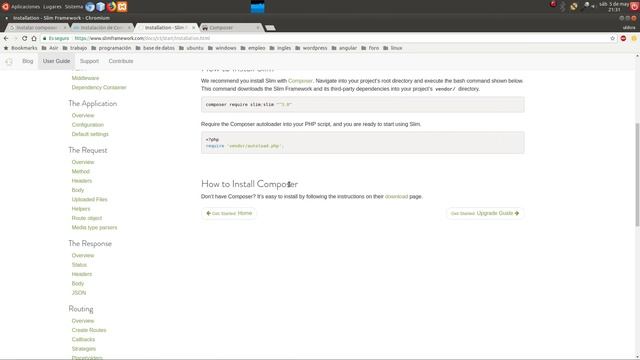Open the Aplicaciones menu in top panel
Viewport: 640px width, 360px height.
pos(25,7)
